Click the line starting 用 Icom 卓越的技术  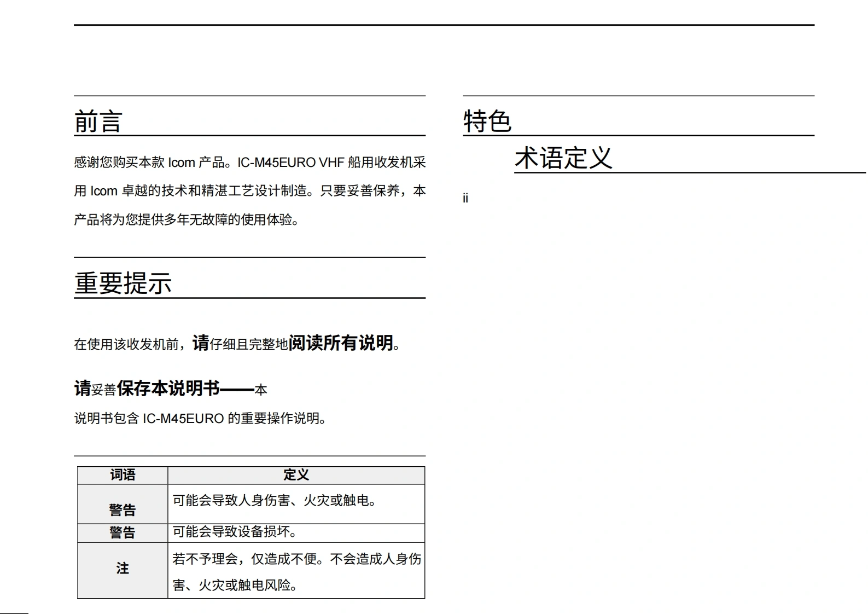click(x=249, y=191)
